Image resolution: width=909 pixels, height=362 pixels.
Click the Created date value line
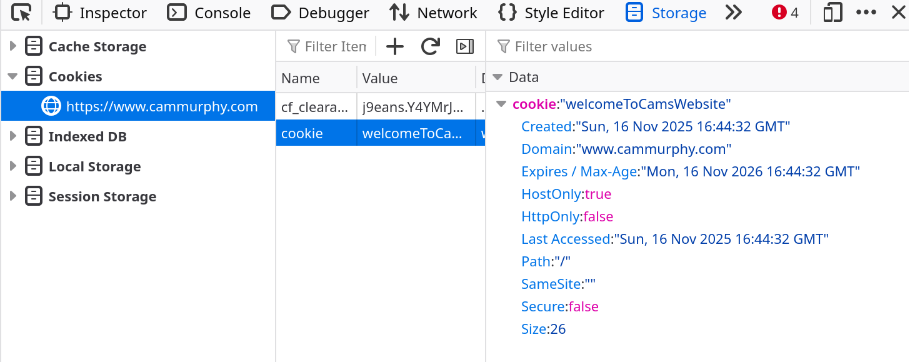click(656, 126)
